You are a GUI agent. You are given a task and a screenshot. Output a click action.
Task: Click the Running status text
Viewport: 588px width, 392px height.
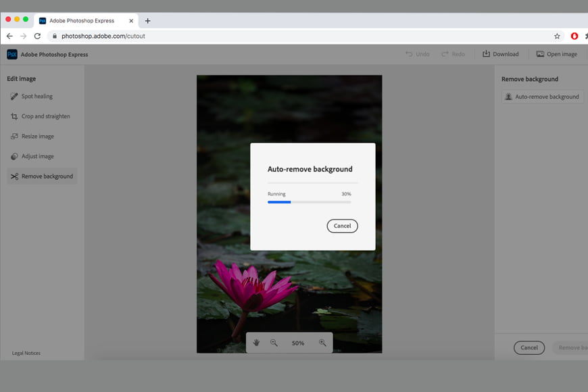tap(276, 194)
